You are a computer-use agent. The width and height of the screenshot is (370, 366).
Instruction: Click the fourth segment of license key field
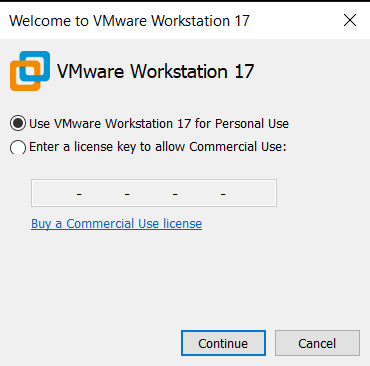click(x=199, y=193)
